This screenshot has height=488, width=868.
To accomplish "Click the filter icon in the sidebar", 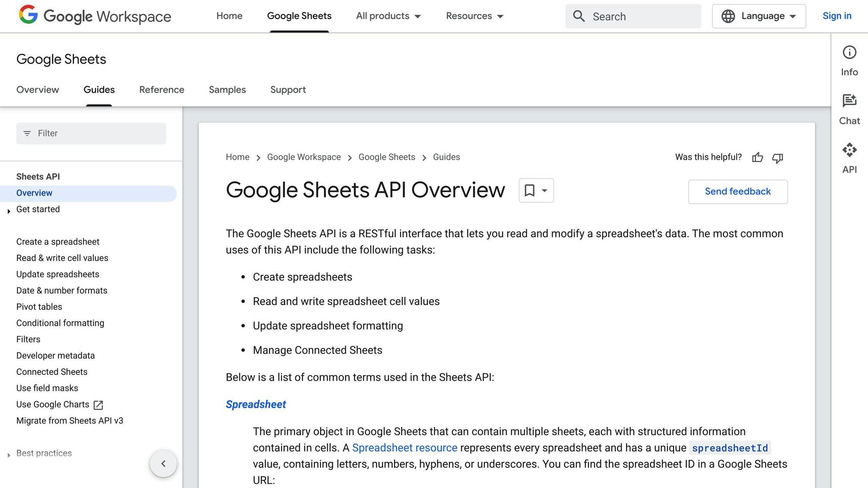I will pos(27,133).
